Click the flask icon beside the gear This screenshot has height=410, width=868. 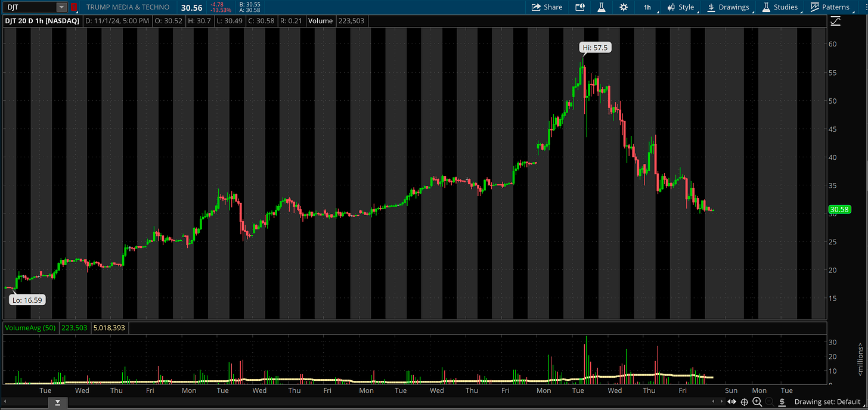pyautogui.click(x=602, y=7)
